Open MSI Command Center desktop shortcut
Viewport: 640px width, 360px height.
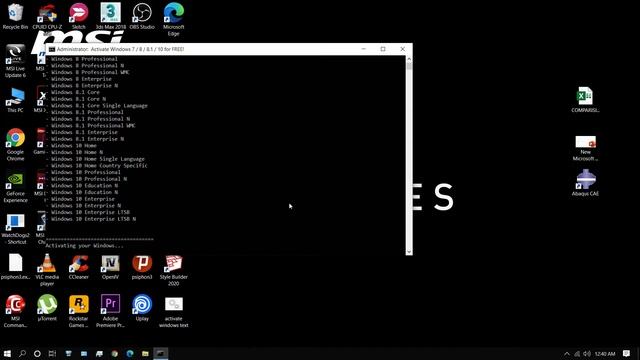[x=16, y=311]
